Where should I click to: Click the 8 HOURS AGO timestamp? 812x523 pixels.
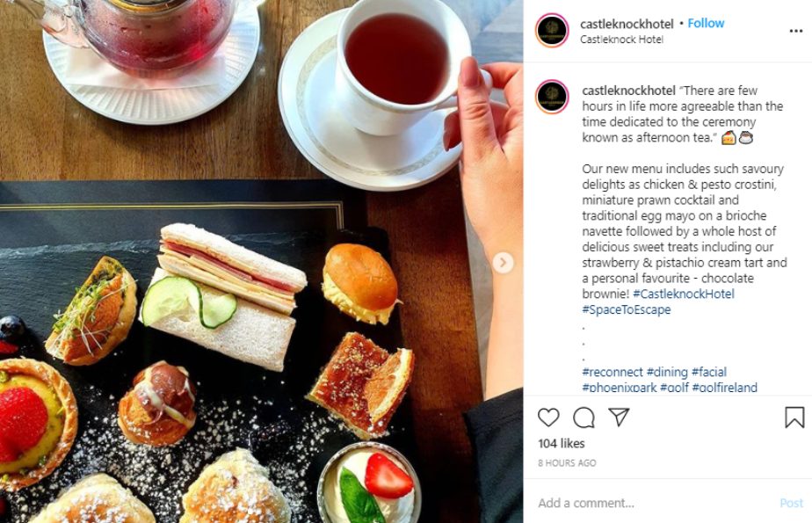point(567,463)
